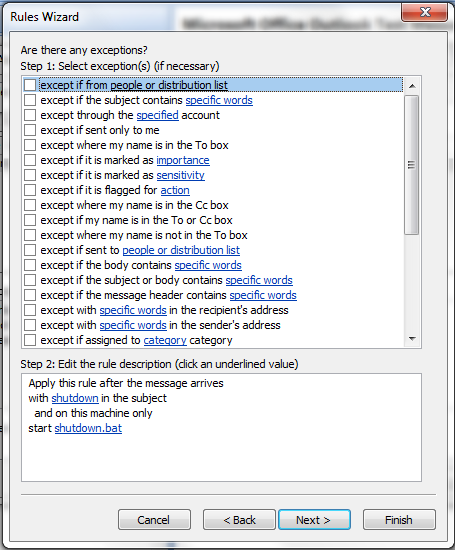The width and height of the screenshot is (455, 550).
Task: Check 'except if the subject or body contains' option
Action: (30, 280)
